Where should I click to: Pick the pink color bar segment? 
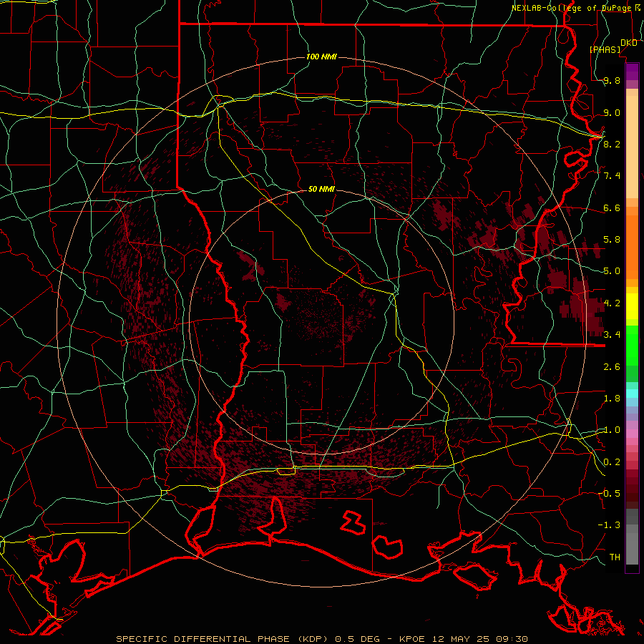632,434
